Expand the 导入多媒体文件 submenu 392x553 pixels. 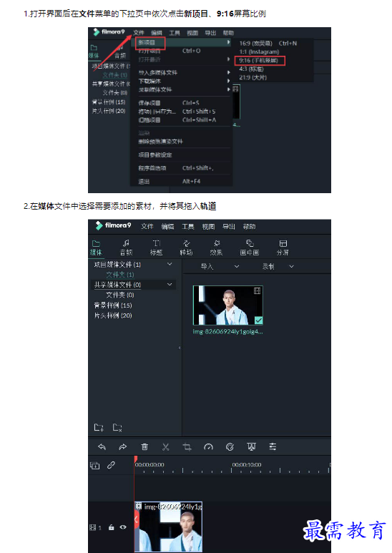coord(228,72)
